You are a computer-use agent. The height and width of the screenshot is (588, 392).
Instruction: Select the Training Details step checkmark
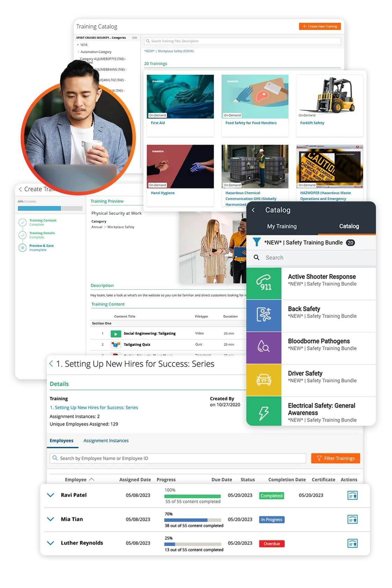(x=23, y=235)
